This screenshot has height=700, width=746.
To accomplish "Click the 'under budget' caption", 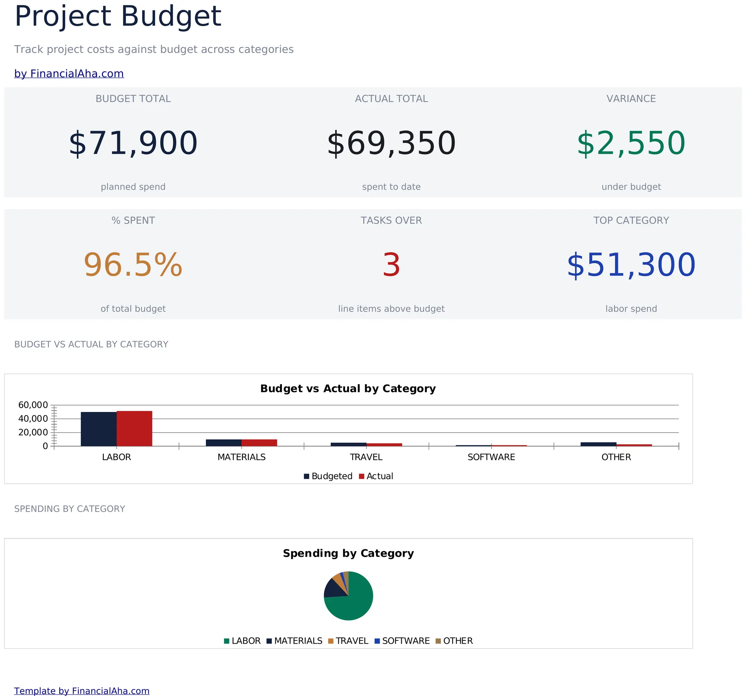I will pyautogui.click(x=631, y=187).
